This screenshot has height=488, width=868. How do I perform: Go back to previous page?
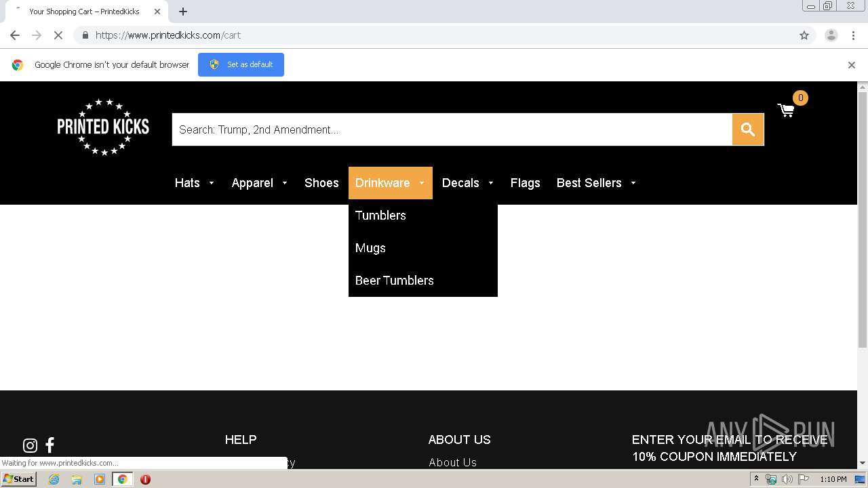click(x=15, y=35)
